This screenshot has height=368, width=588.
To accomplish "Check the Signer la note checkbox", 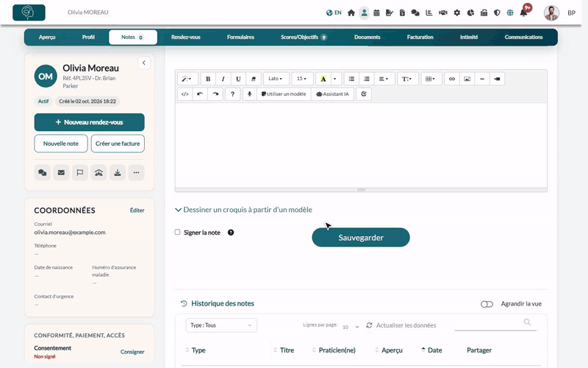I will (x=177, y=232).
